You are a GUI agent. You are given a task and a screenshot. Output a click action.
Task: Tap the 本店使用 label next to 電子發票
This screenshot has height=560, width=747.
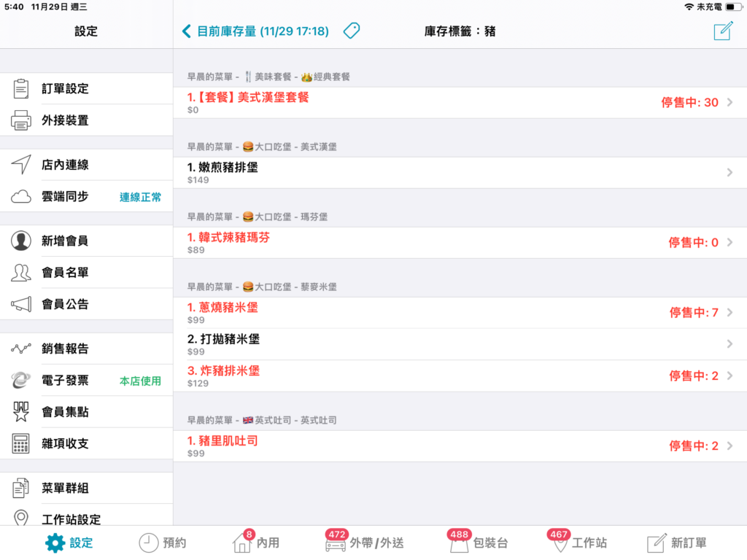point(140,381)
